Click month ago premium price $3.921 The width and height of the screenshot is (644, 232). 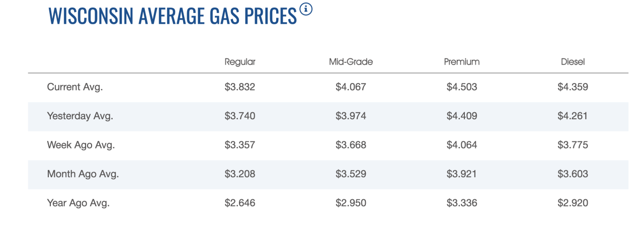[x=461, y=175]
